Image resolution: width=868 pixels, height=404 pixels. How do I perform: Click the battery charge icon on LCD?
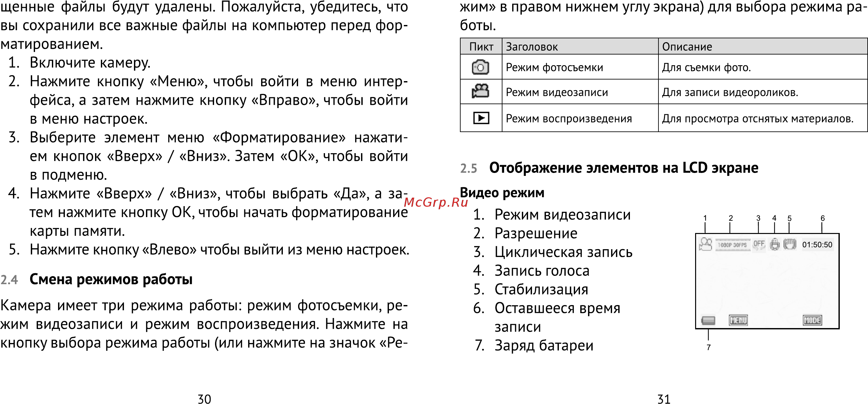(708, 320)
